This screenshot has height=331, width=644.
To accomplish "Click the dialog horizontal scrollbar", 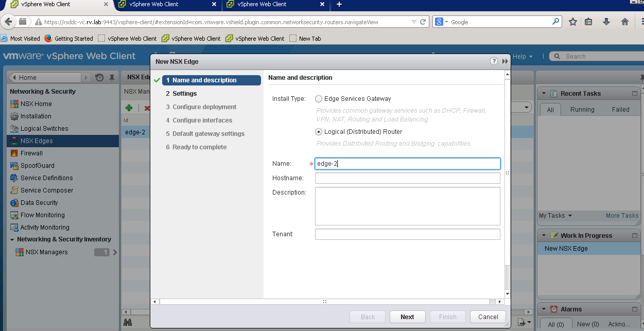I will (x=324, y=302).
